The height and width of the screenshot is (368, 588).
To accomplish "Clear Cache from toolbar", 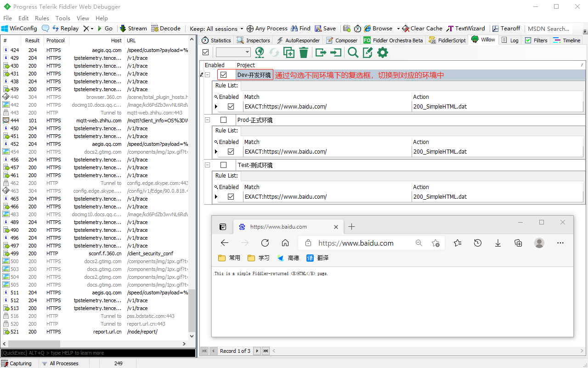I will click(x=422, y=29).
